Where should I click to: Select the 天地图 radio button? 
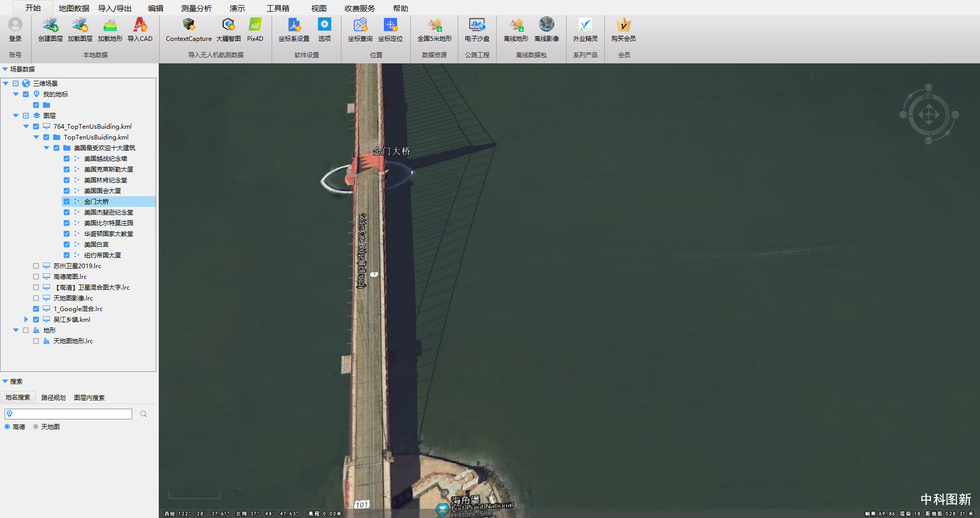pyautogui.click(x=36, y=427)
